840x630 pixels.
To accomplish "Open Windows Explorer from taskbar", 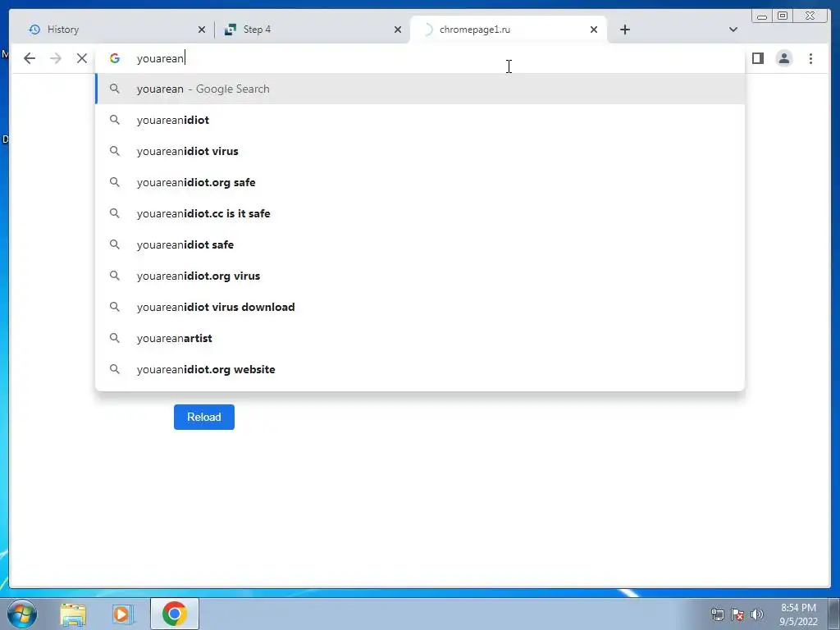I will click(73, 614).
